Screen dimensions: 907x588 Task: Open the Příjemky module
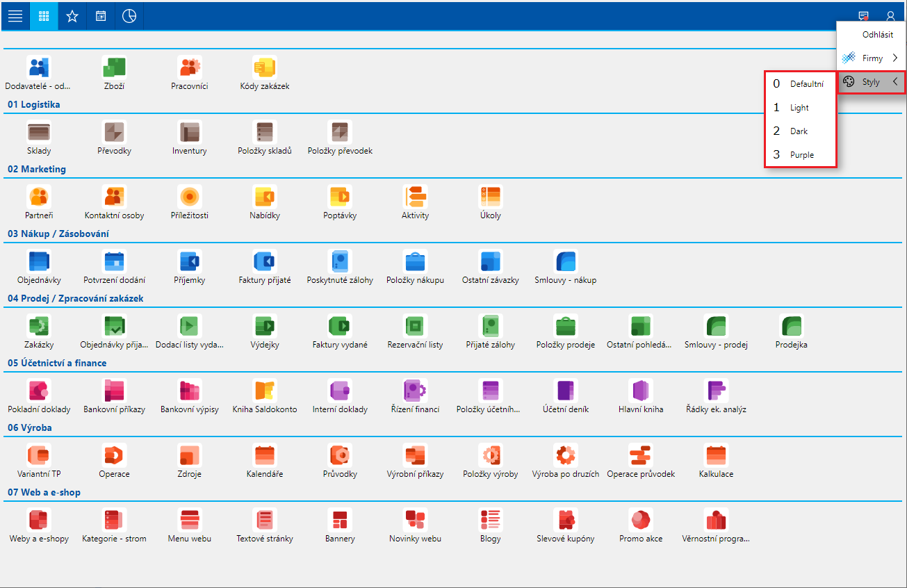point(190,266)
